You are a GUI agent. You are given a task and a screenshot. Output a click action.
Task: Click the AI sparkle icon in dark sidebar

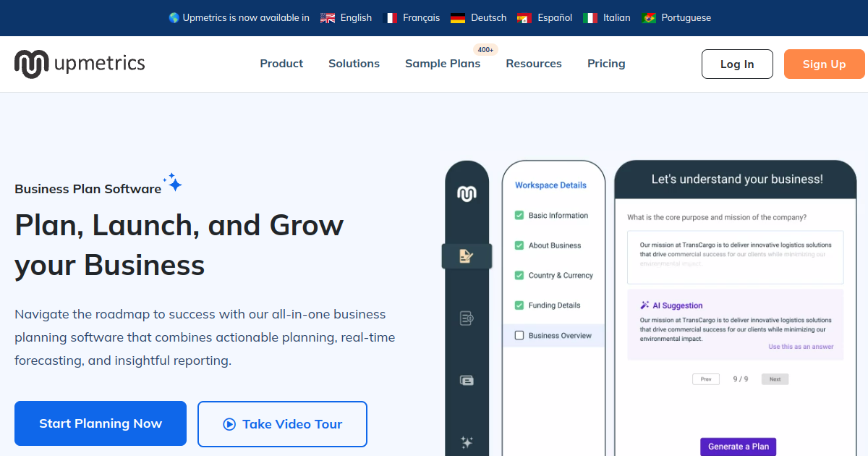point(467,442)
